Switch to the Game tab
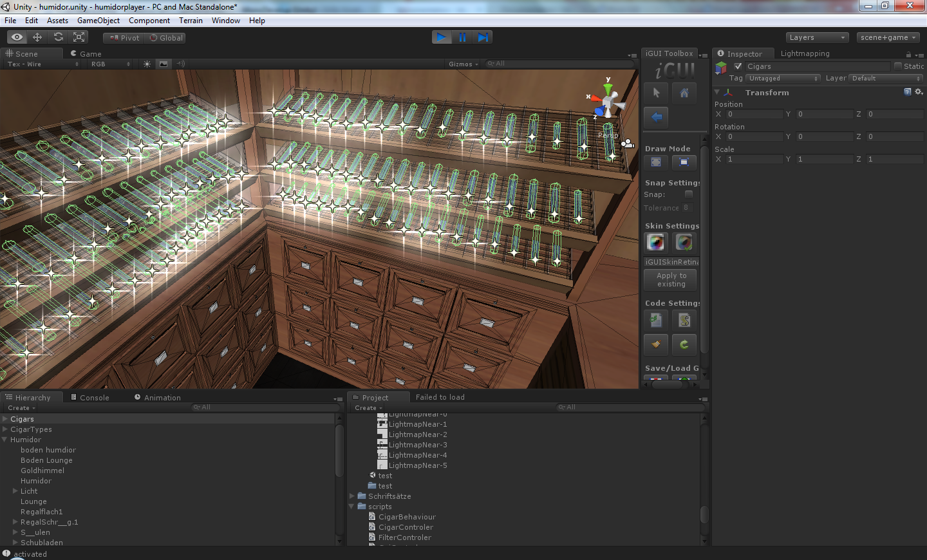 click(x=86, y=54)
